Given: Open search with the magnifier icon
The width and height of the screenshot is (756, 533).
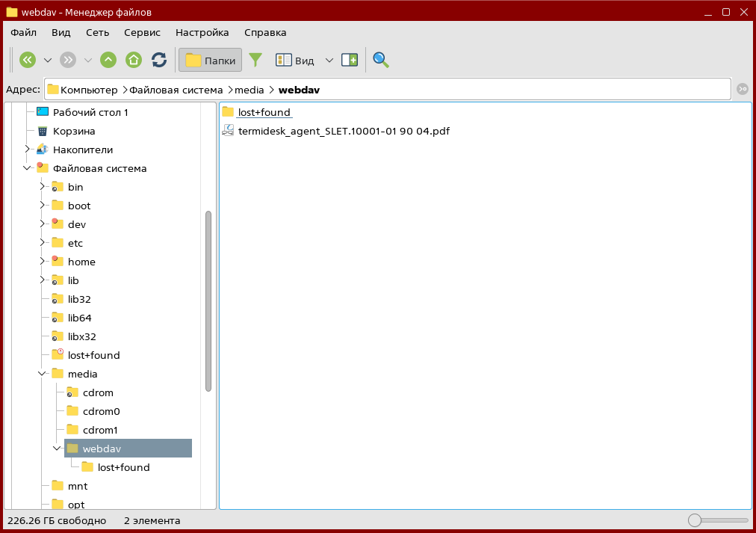Looking at the screenshot, I should [x=381, y=60].
